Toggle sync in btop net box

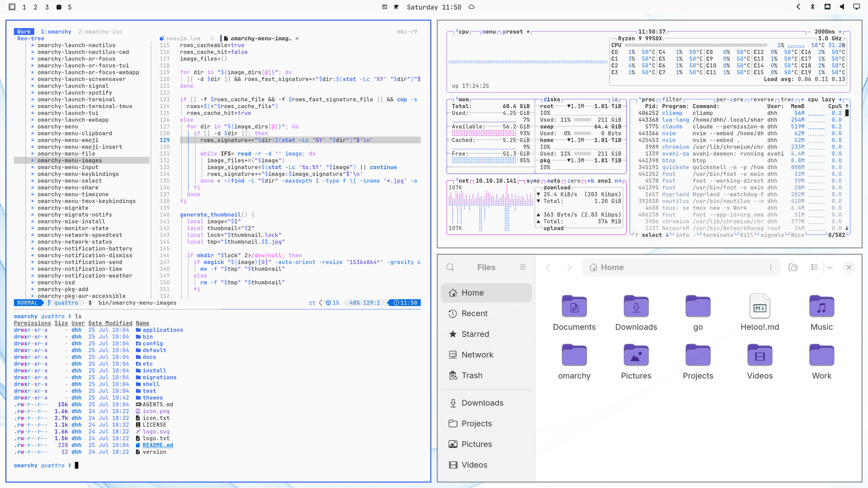click(533, 181)
